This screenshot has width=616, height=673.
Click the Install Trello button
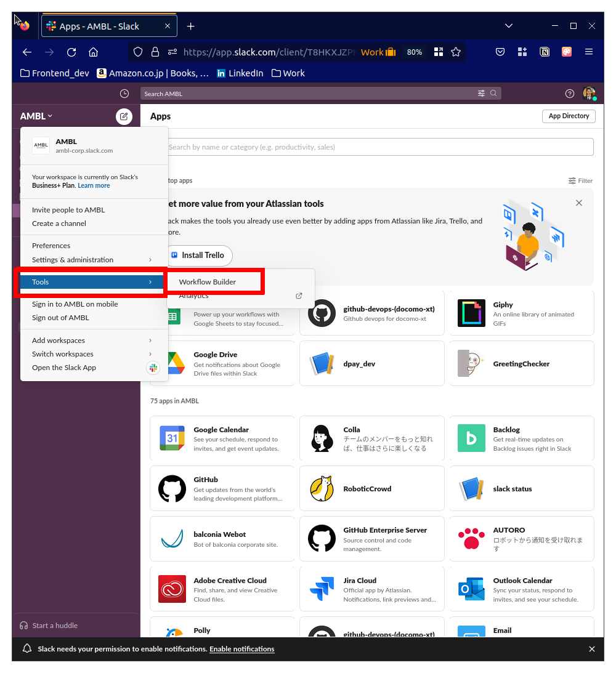click(200, 256)
